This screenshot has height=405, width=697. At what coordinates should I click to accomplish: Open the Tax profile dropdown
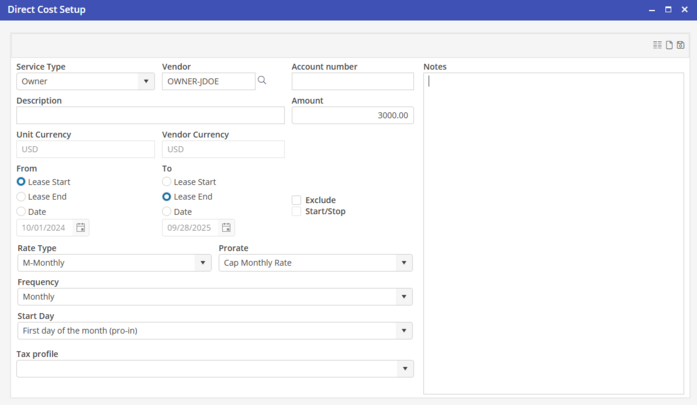coord(404,369)
